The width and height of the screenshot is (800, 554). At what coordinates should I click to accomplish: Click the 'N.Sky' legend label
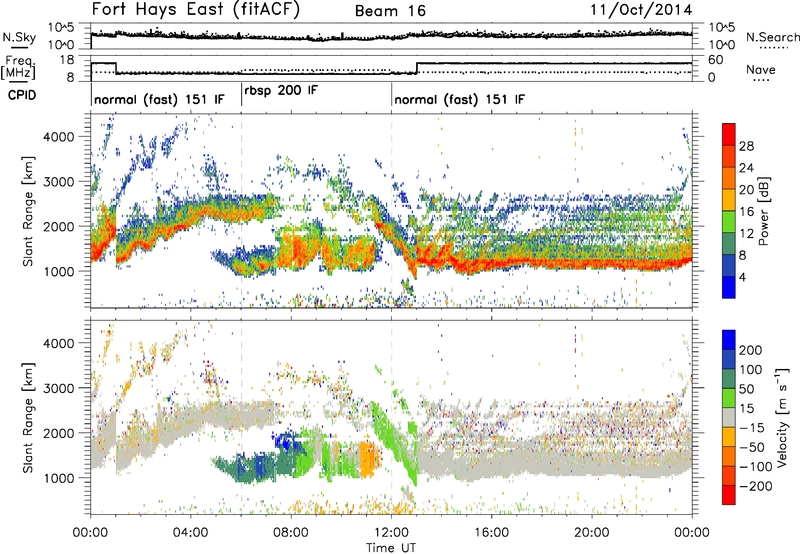pyautogui.click(x=19, y=37)
